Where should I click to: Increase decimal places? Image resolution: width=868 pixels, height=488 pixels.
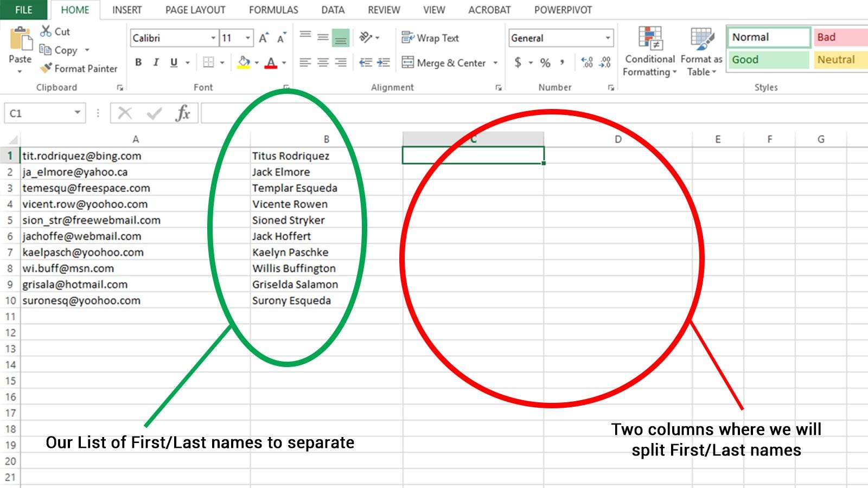click(587, 62)
